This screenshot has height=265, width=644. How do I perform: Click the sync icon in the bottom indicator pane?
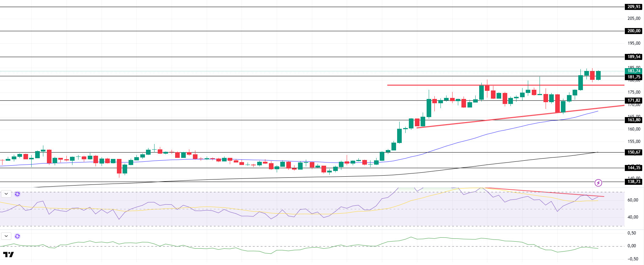17,236
